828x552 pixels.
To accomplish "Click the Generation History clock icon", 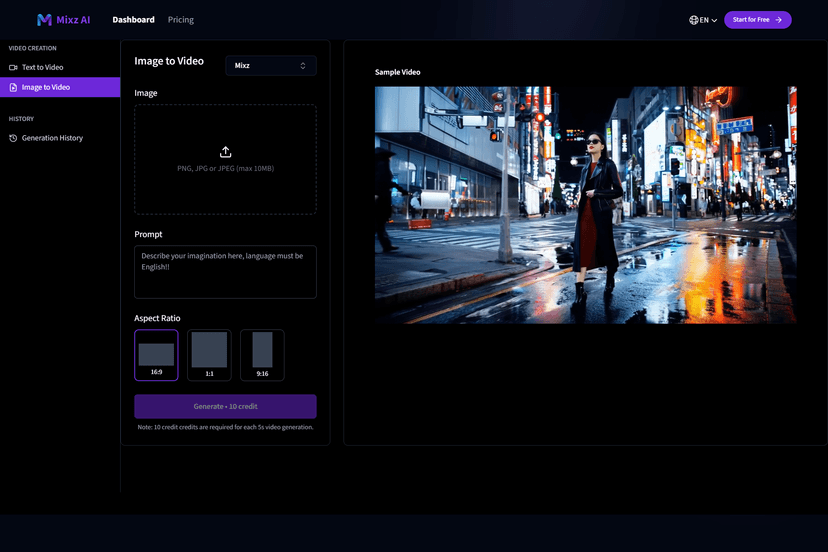I will tap(13, 138).
